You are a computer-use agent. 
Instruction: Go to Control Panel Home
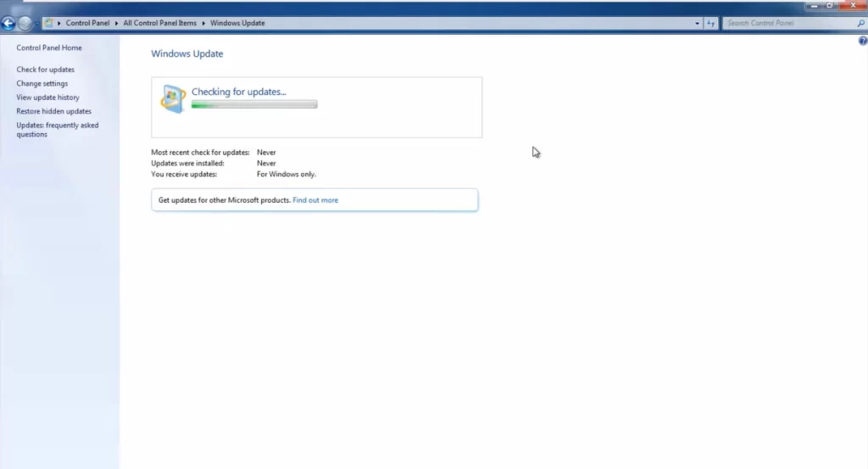(x=48, y=47)
